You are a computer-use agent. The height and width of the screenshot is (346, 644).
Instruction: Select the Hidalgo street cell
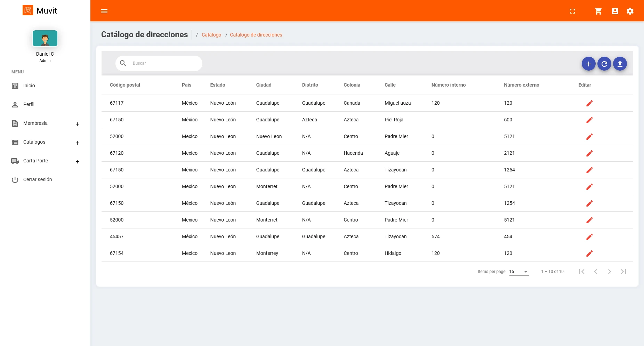(x=393, y=253)
